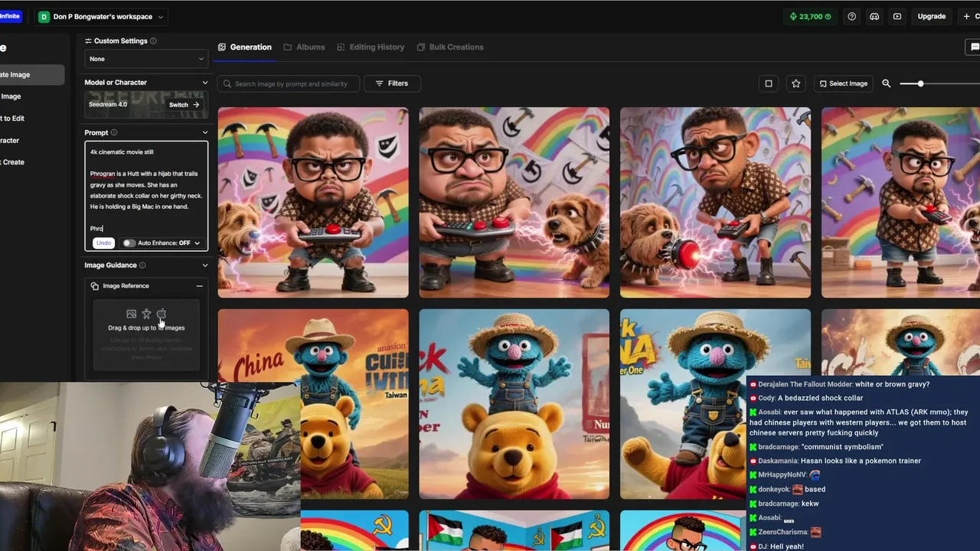Open second angry man with controller thumbnail

(514, 202)
